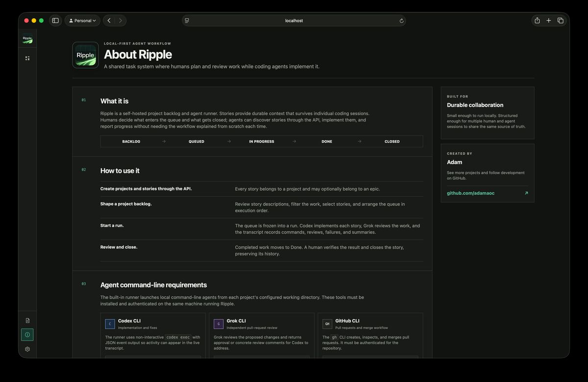Click the 'Independent pull-request review' subtitle
The width and height of the screenshot is (588, 382).
[252, 328]
